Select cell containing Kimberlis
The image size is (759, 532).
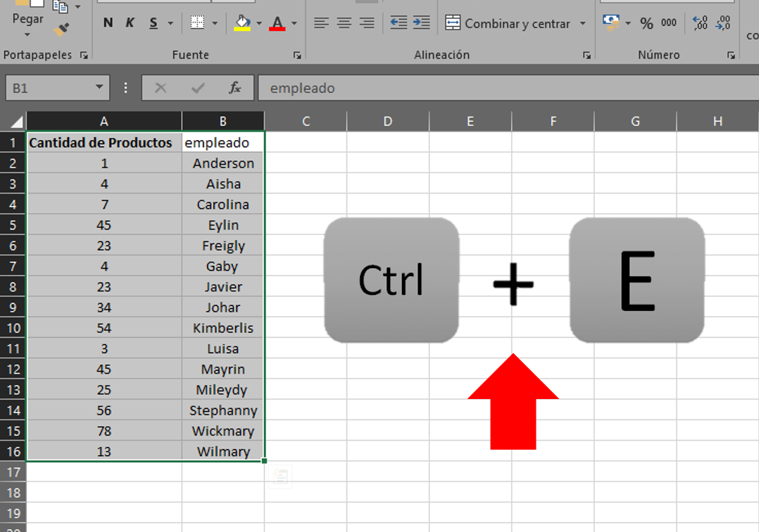click(222, 328)
